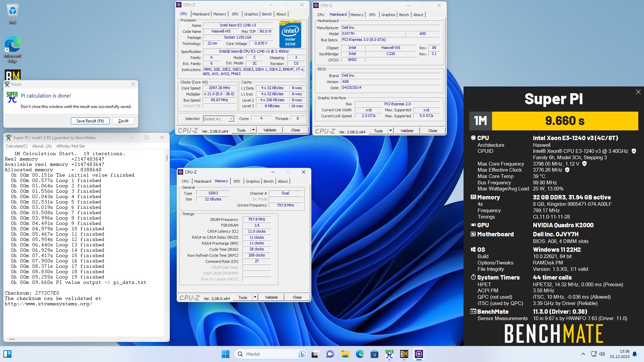Open Tools dropdown arrow in Mainboard window
Screen dimensions: 644x362
[x=390, y=131]
